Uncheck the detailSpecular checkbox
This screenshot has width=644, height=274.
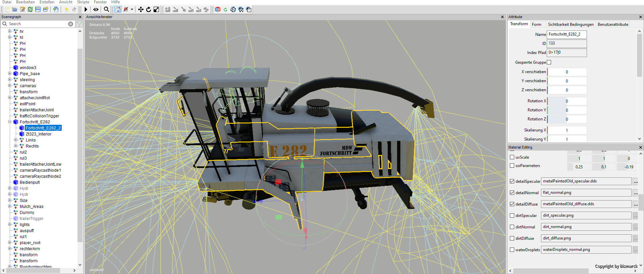click(x=512, y=181)
